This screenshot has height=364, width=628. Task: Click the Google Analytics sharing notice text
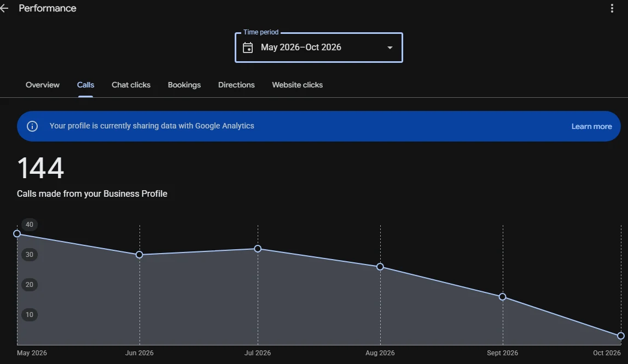click(x=152, y=126)
